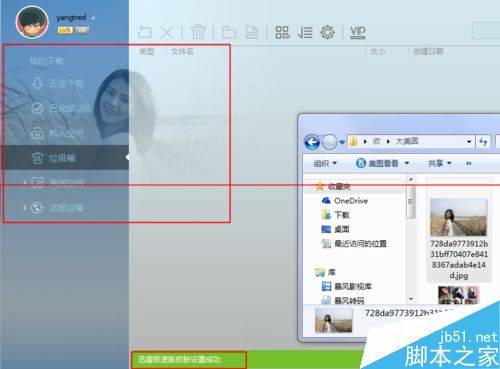Click the LV5 level badge
The width and height of the screenshot is (500, 369).
(x=65, y=30)
